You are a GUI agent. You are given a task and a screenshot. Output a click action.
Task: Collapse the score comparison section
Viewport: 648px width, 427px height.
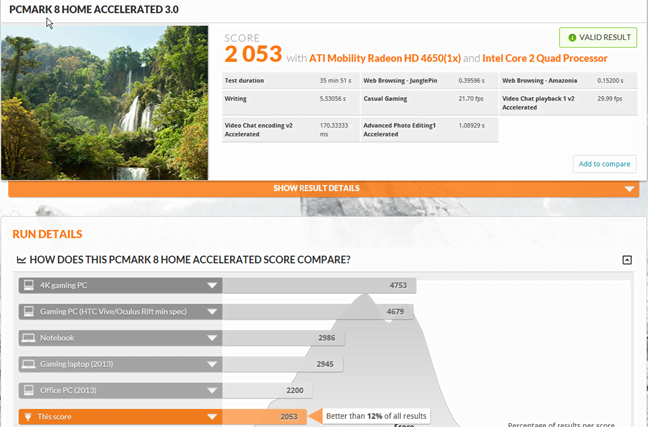pyautogui.click(x=627, y=260)
